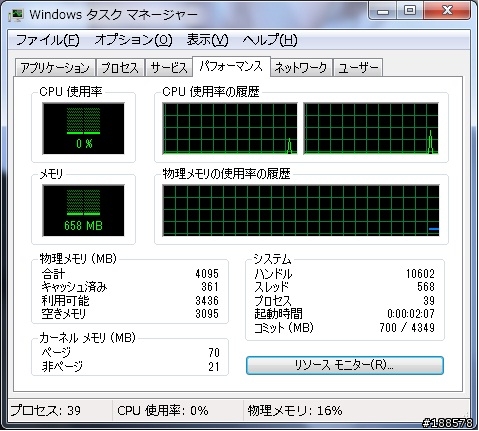
Task: Open the 表示(V) menu
Action: (x=207, y=40)
